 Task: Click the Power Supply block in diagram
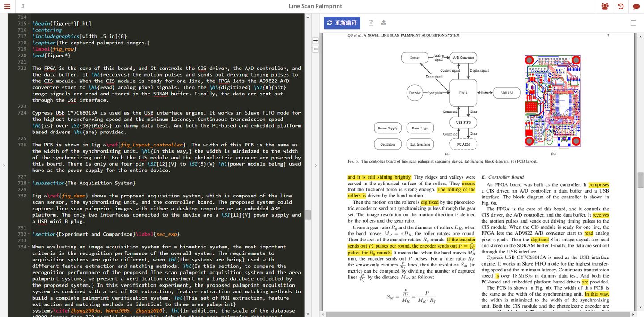(387, 128)
